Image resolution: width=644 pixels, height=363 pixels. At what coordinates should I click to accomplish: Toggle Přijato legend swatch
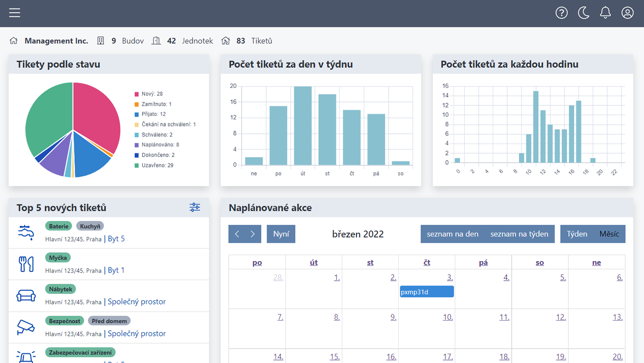[x=137, y=114]
